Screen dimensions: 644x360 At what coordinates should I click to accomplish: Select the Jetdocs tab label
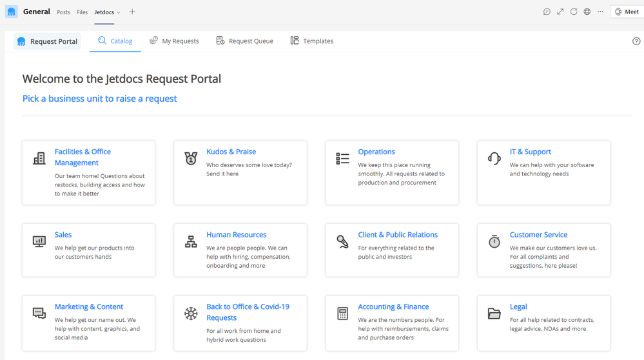click(104, 12)
